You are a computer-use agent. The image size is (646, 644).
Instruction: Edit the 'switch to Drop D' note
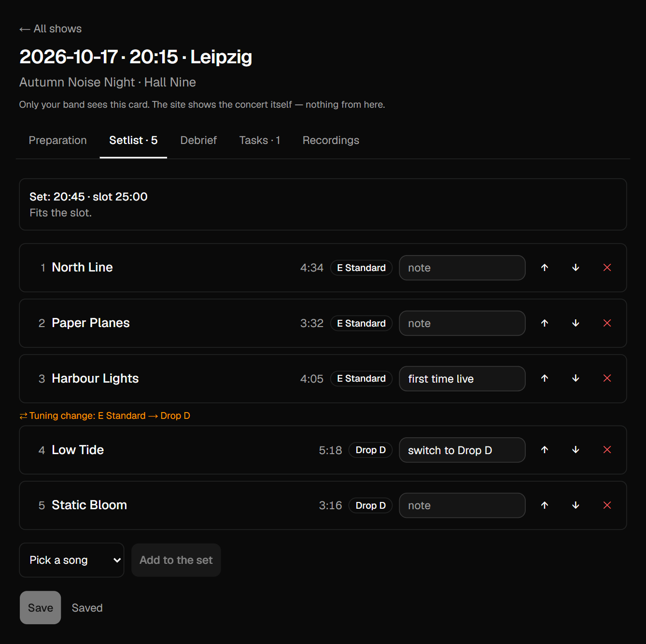pyautogui.click(x=462, y=450)
